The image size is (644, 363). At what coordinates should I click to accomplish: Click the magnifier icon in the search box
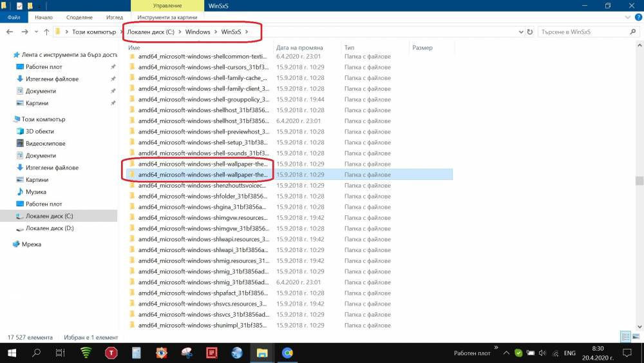(x=632, y=32)
